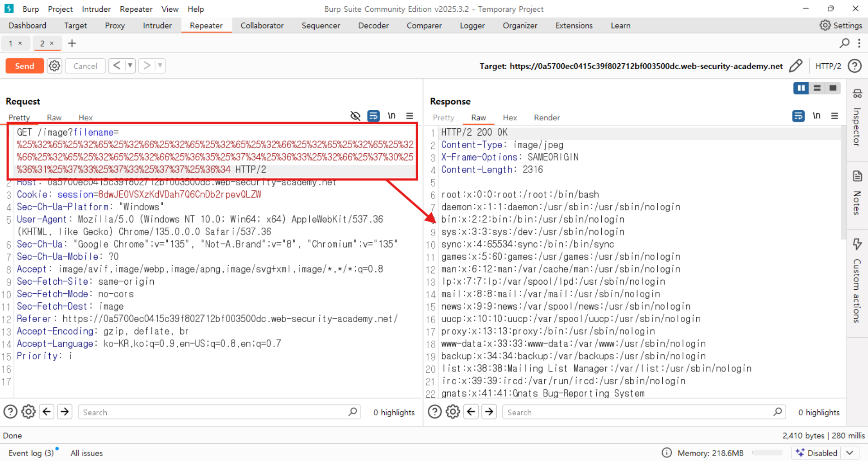Go to next response search match
Image resolution: width=868 pixels, height=461 pixels.
[x=489, y=412]
